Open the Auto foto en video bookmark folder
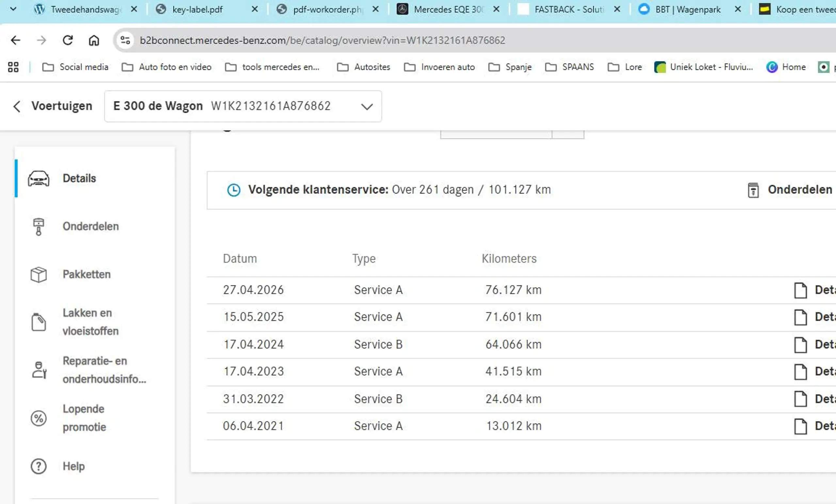836x504 pixels. (x=167, y=67)
